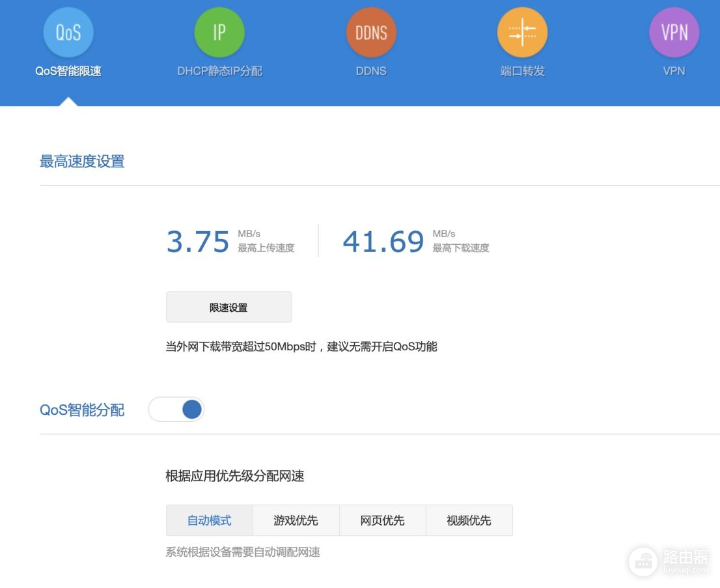Select the 自动模式 priority option
The width and height of the screenshot is (720, 588).
tap(210, 520)
